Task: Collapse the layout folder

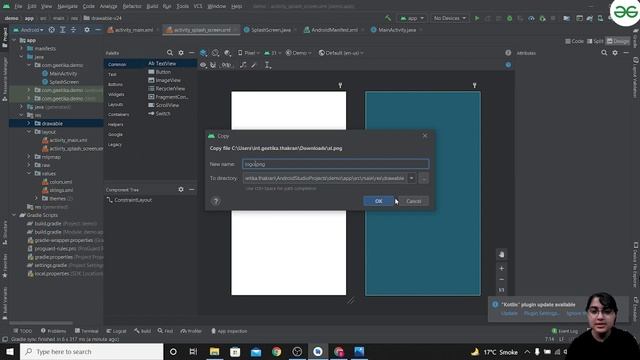Action: pos(29,132)
